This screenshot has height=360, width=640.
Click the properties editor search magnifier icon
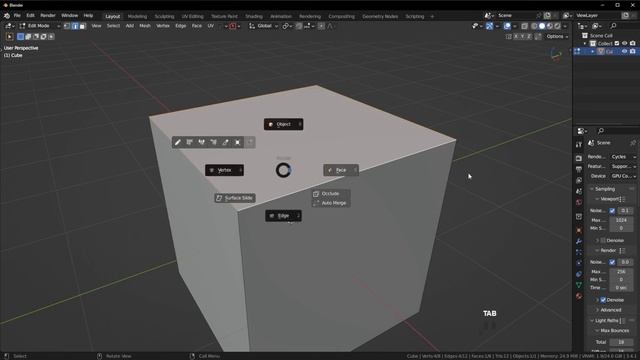601,131
